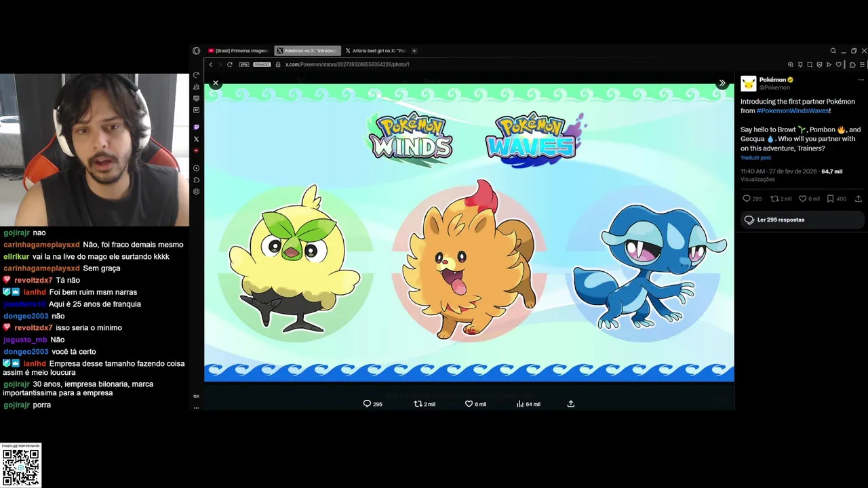Reload the page
This screenshot has height=488, width=868.
coord(230,64)
